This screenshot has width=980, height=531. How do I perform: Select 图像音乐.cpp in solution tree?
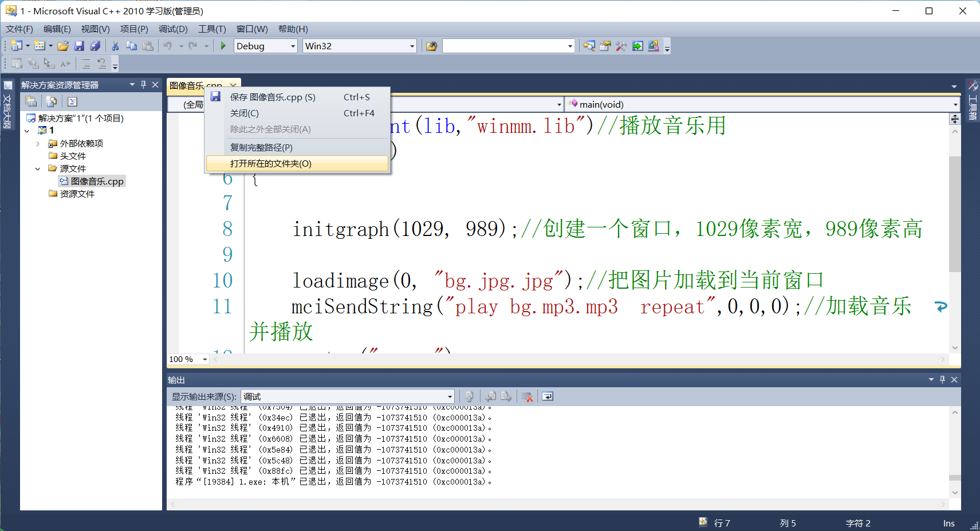[92, 182]
